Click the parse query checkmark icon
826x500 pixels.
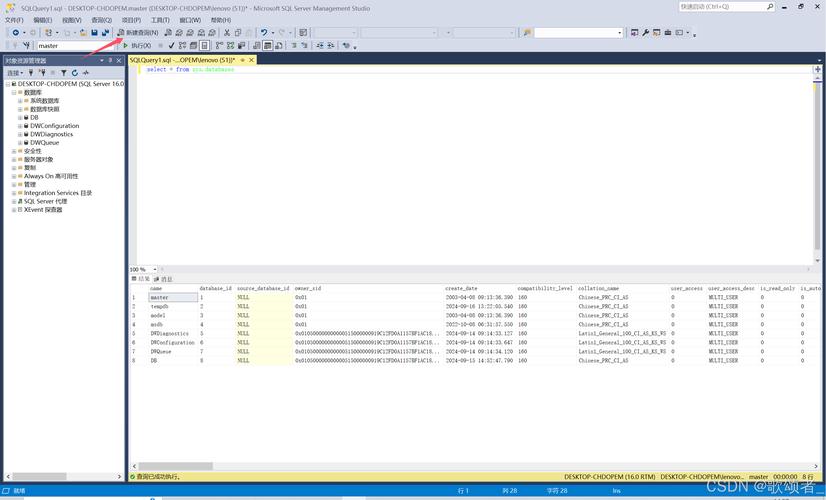(x=171, y=46)
